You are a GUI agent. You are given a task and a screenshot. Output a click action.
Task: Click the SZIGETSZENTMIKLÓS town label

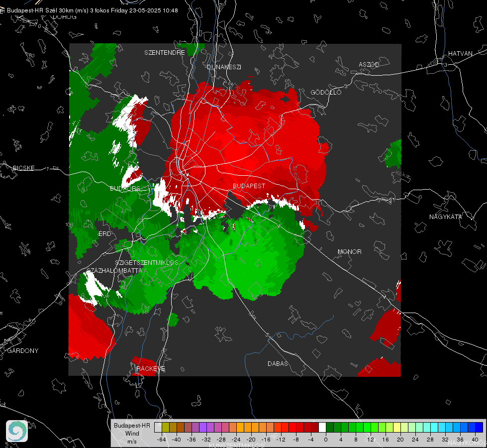point(147,263)
